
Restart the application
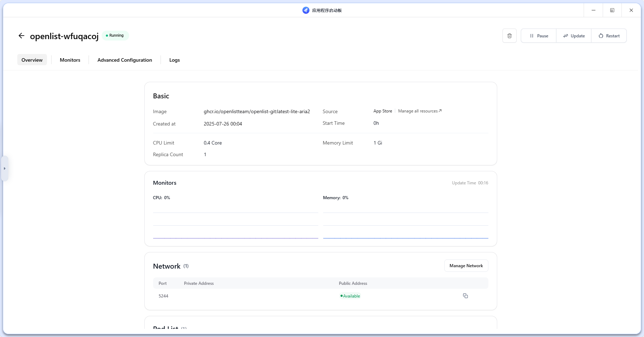(x=609, y=36)
